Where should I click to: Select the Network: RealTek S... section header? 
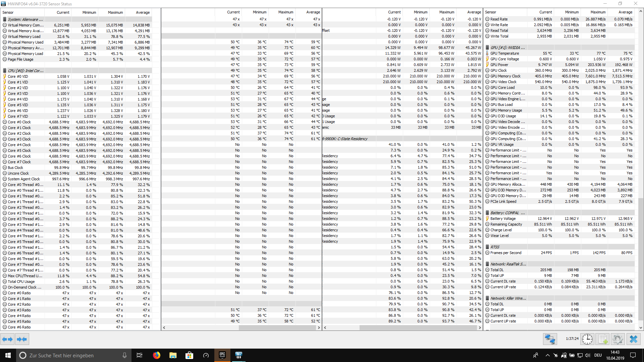coord(559,264)
